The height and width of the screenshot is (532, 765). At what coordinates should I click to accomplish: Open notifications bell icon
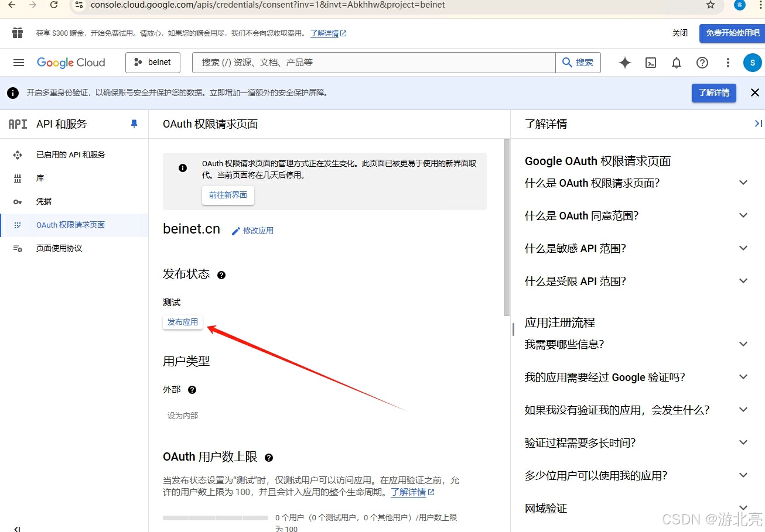pyautogui.click(x=677, y=63)
